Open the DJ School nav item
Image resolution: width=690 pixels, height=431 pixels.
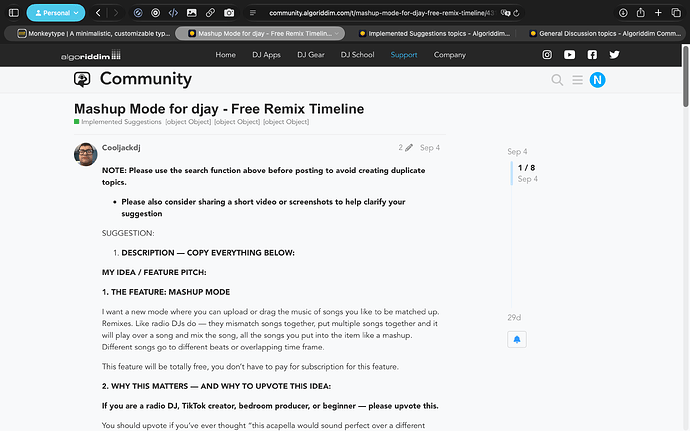(x=357, y=55)
